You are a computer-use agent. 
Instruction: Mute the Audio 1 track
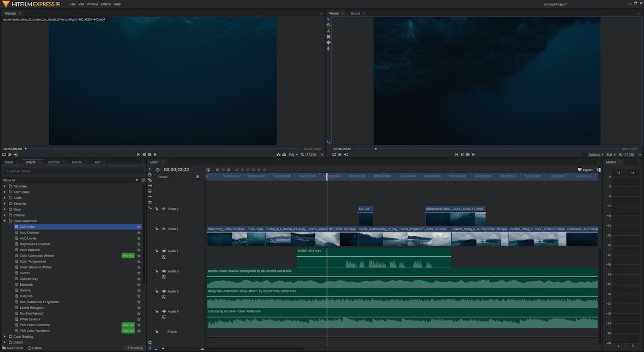(163, 251)
